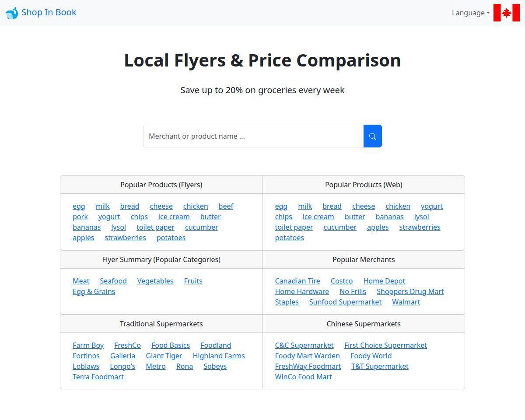Viewport: 525px width, 420px height.
Task: Open the Foody World link
Action: pyautogui.click(x=371, y=356)
